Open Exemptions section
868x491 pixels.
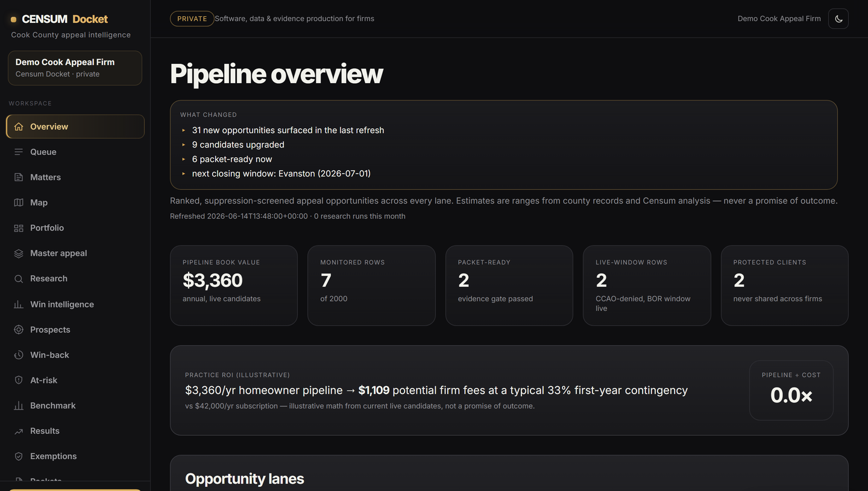tap(75, 456)
